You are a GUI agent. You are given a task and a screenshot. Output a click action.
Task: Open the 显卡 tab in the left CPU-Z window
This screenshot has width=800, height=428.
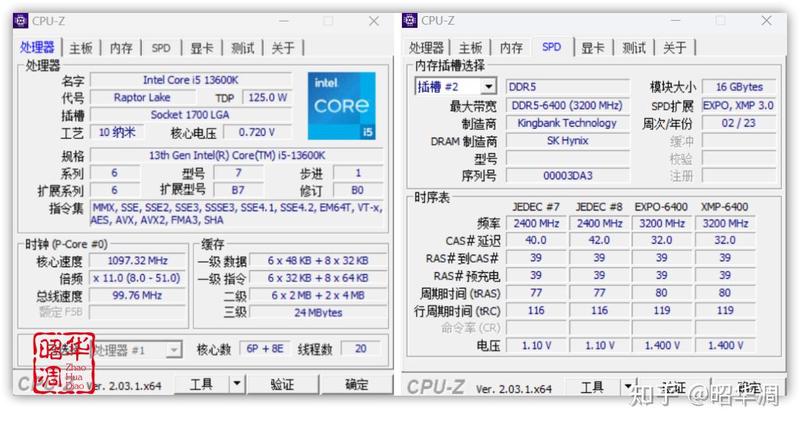[x=202, y=48]
